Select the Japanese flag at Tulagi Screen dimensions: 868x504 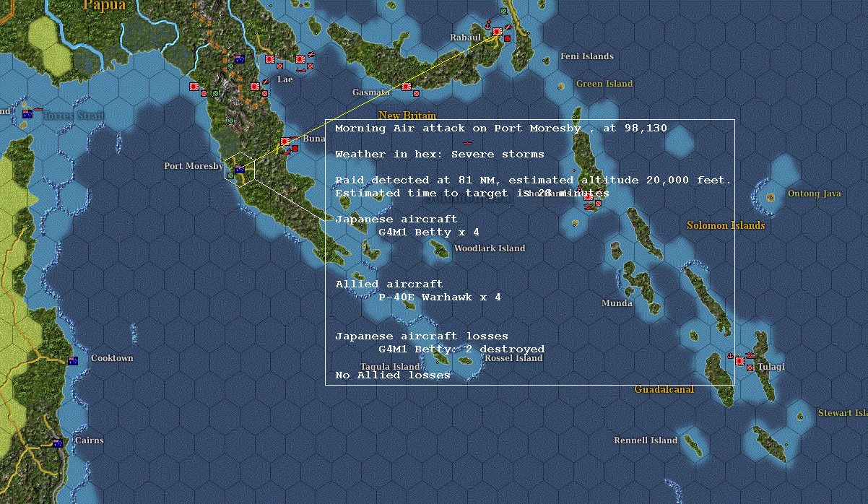(x=740, y=360)
